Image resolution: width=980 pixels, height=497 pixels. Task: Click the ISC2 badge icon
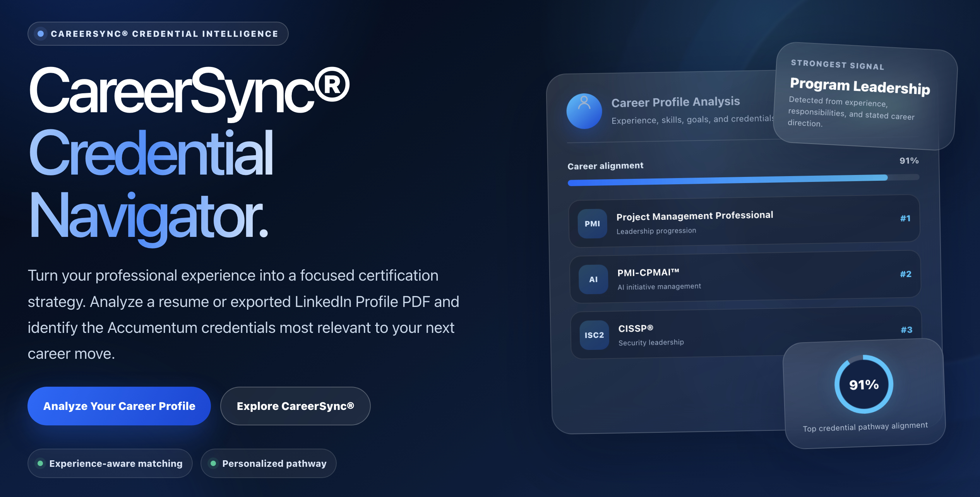tap(594, 335)
